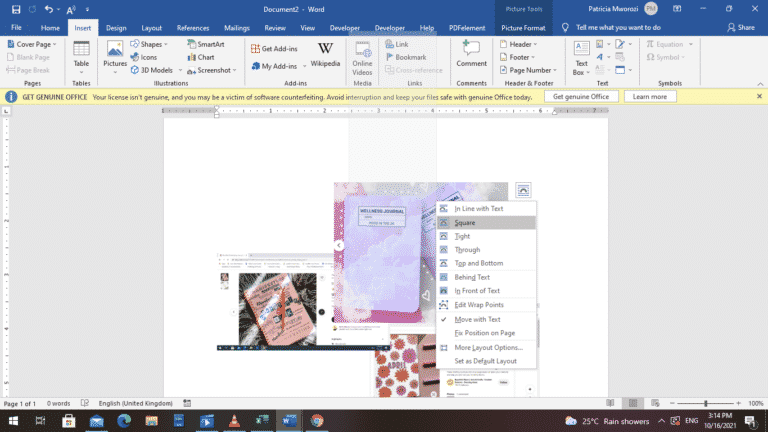
Task: Click the Icons button in Illustrations
Action: tap(144, 57)
